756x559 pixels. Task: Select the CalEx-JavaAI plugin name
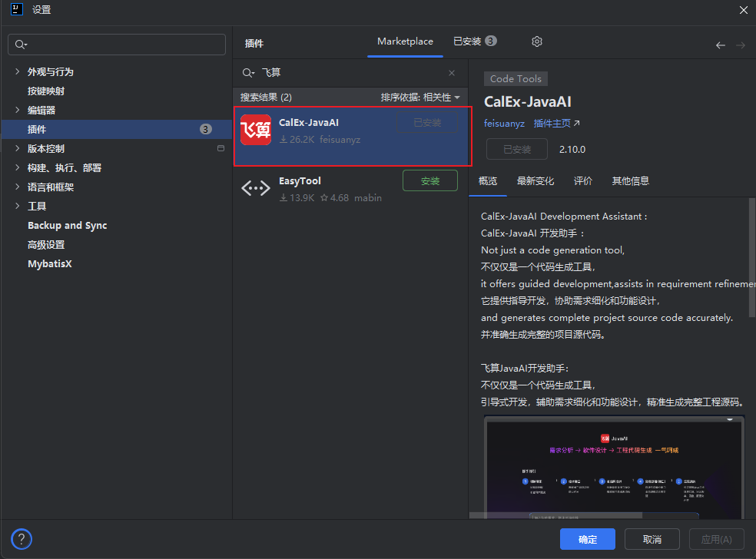click(x=309, y=122)
